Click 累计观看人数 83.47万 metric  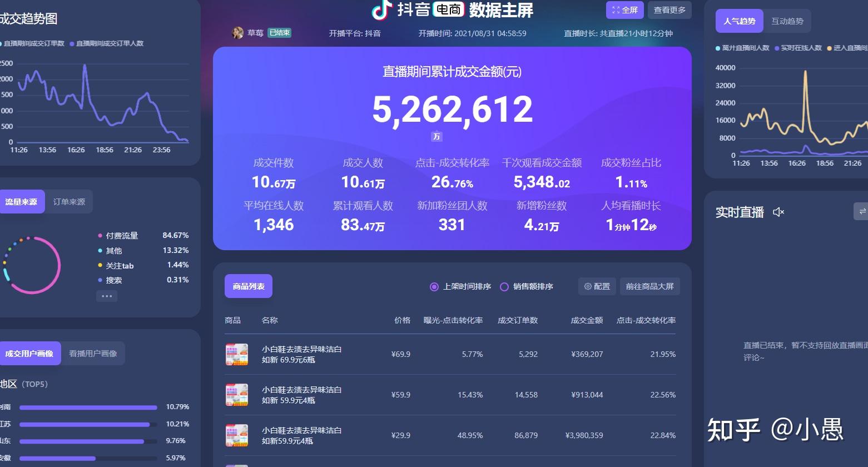click(x=363, y=216)
